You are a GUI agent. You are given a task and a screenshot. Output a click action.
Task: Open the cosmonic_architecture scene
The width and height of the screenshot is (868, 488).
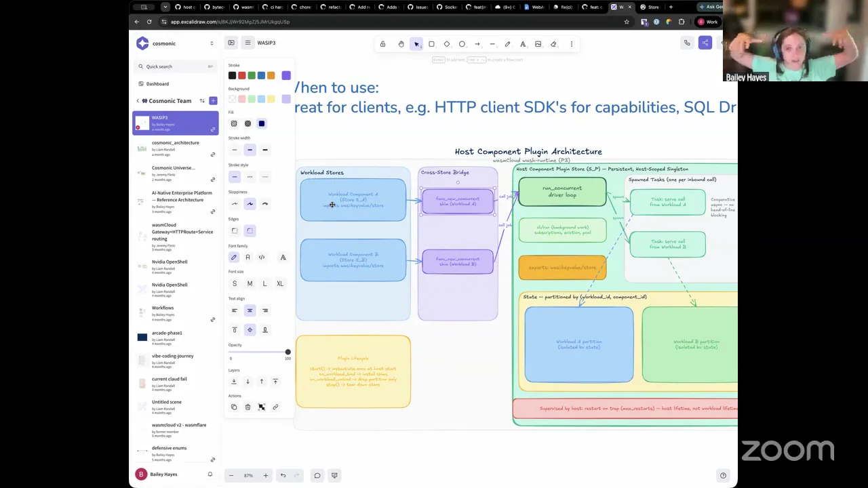[x=176, y=148]
